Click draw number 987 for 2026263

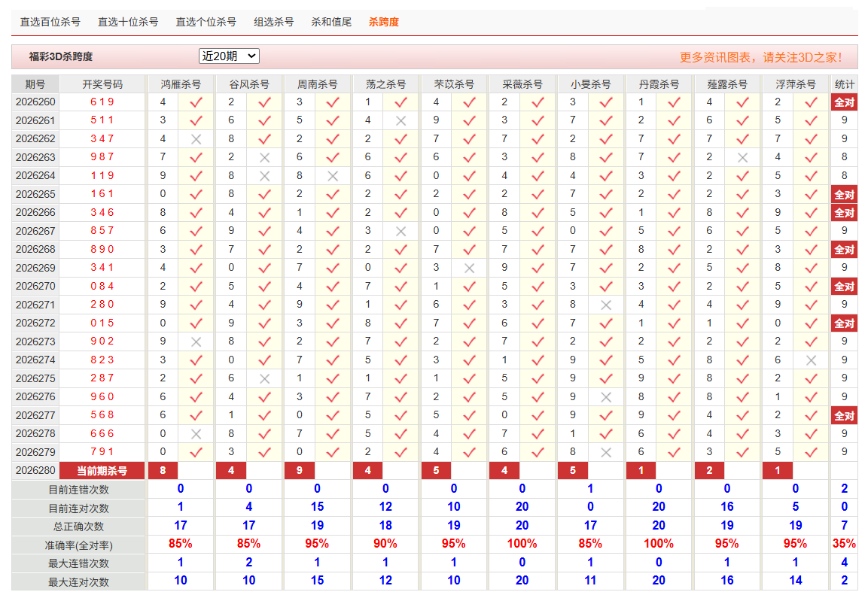[102, 158]
